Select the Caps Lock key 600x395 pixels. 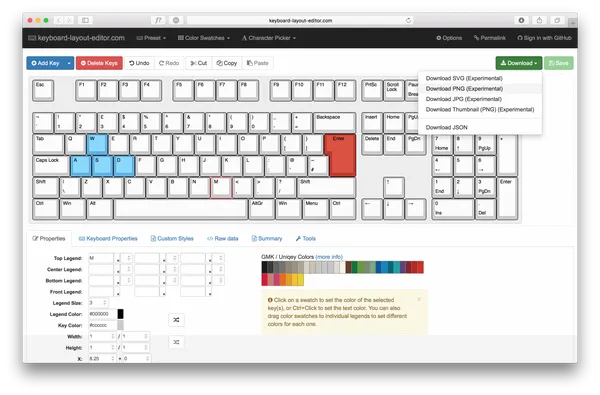51,166
